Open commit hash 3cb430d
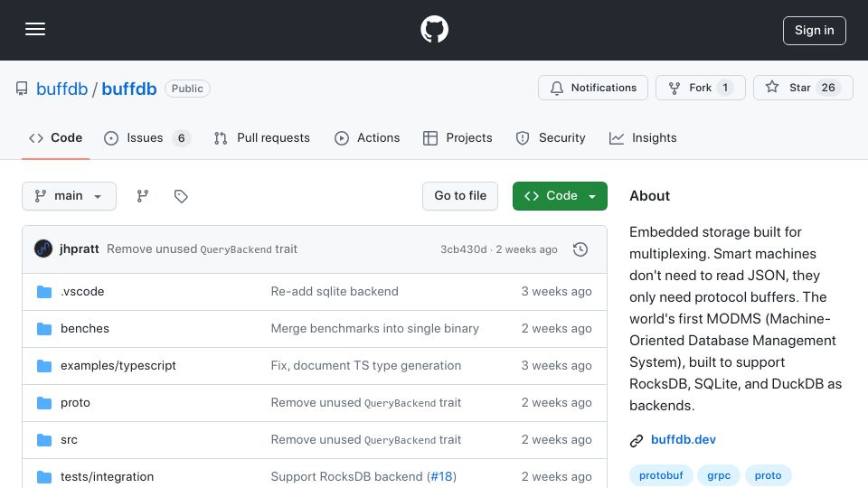This screenshot has width=868, height=488. (x=463, y=249)
